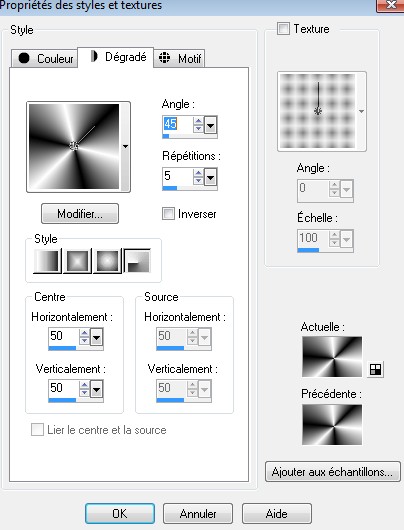Switch to the Motif tab
The image size is (404, 530).
point(179,58)
